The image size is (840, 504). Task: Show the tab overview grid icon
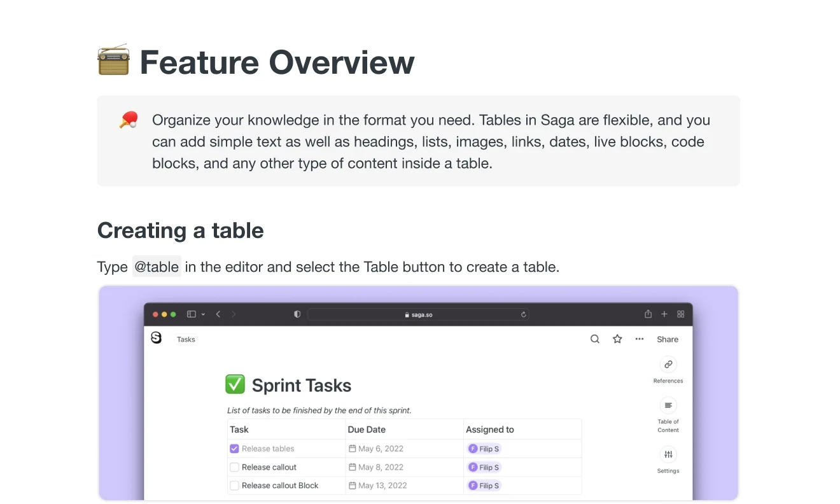coord(681,314)
